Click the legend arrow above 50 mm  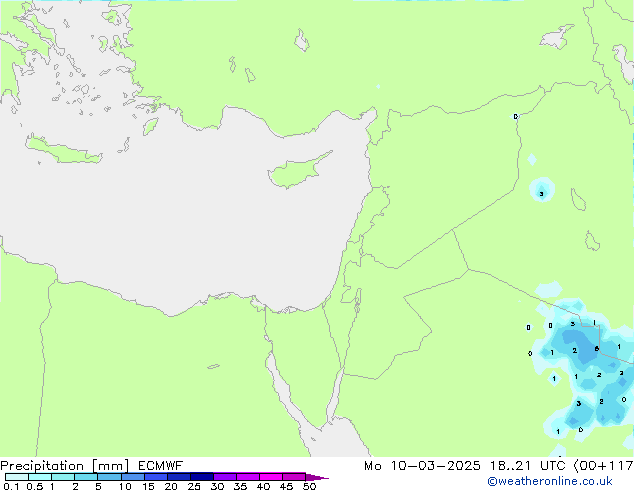(317, 477)
